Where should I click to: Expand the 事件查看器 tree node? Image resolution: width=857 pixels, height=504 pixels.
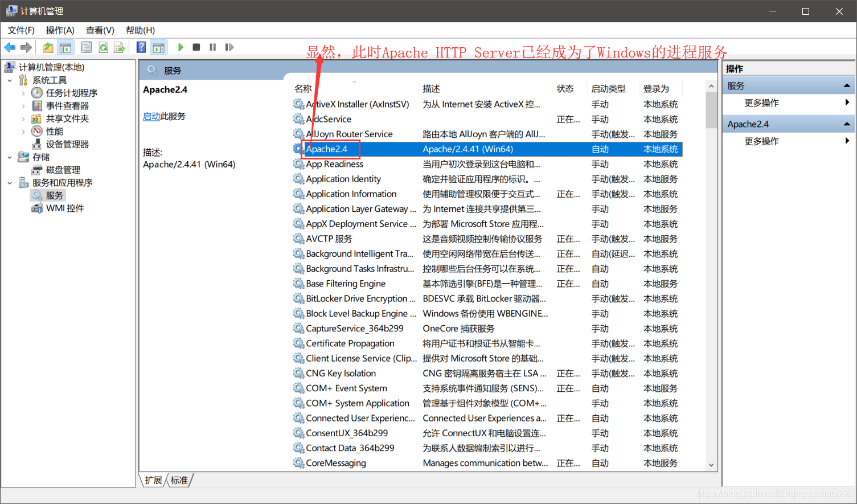click(x=23, y=106)
